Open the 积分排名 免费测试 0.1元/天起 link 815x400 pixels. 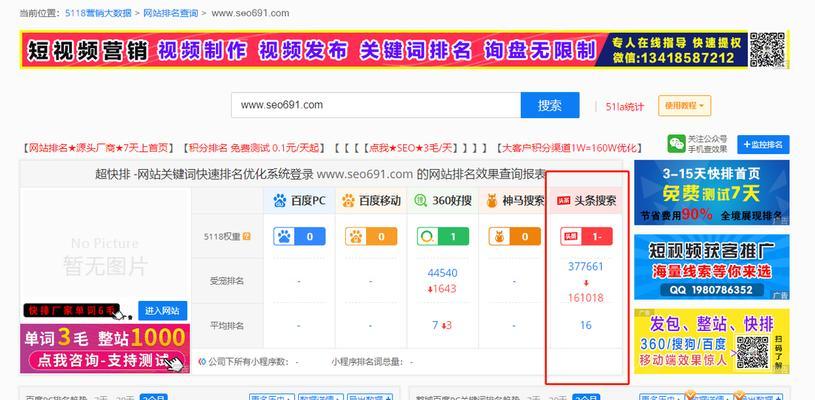coord(252,148)
